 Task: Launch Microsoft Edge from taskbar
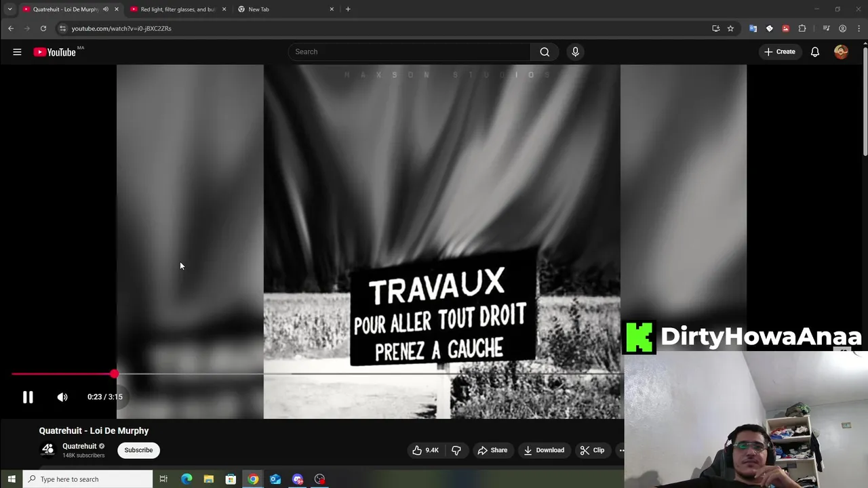click(186, 479)
